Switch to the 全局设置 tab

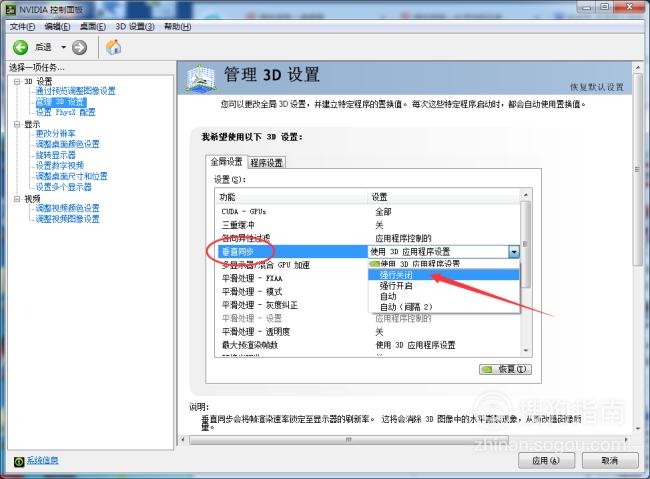point(226,162)
